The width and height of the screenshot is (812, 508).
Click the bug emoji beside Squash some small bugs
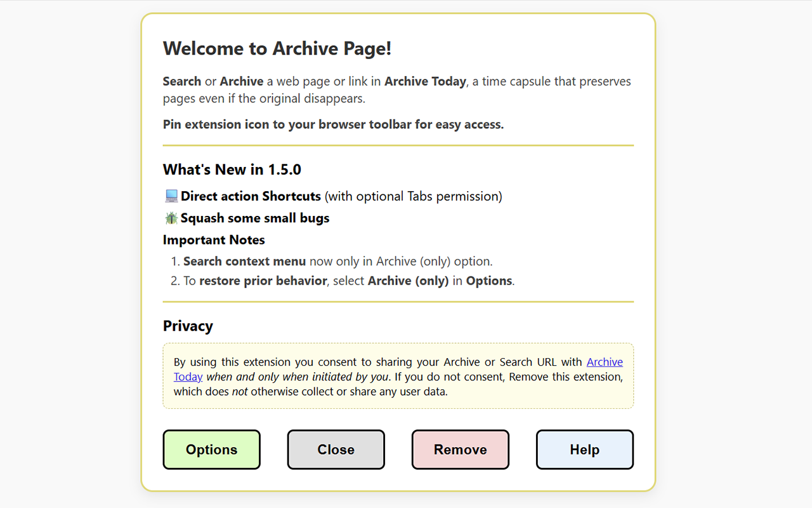(171, 218)
